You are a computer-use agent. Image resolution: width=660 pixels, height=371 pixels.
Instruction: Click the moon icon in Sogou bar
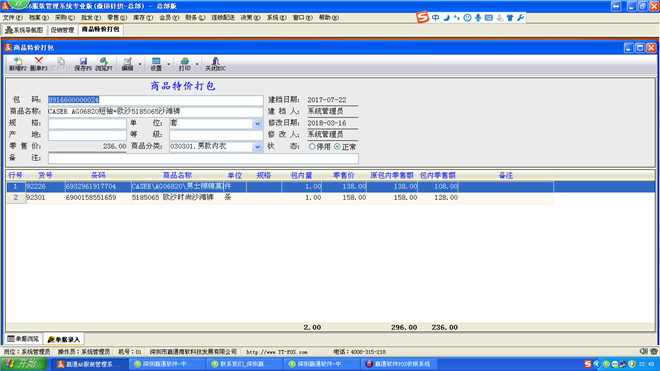(x=446, y=18)
